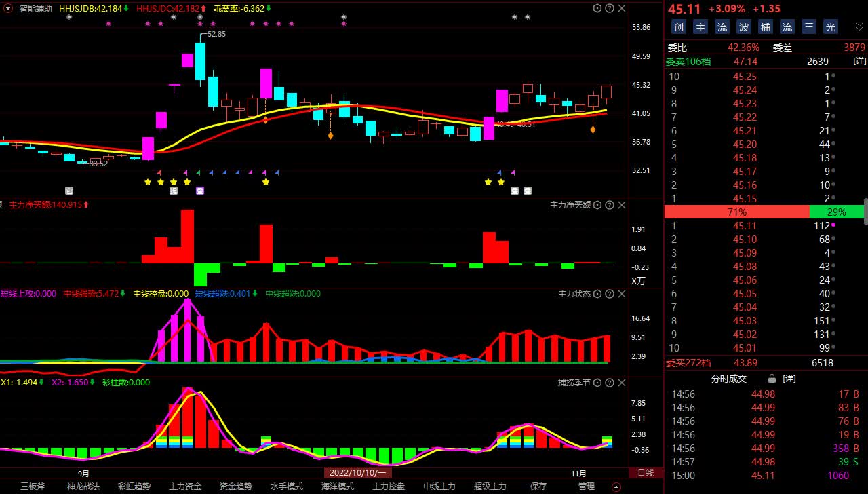Click the 52.85 high price marker
Image resolution: width=868 pixels, height=494 pixels.
(x=216, y=34)
